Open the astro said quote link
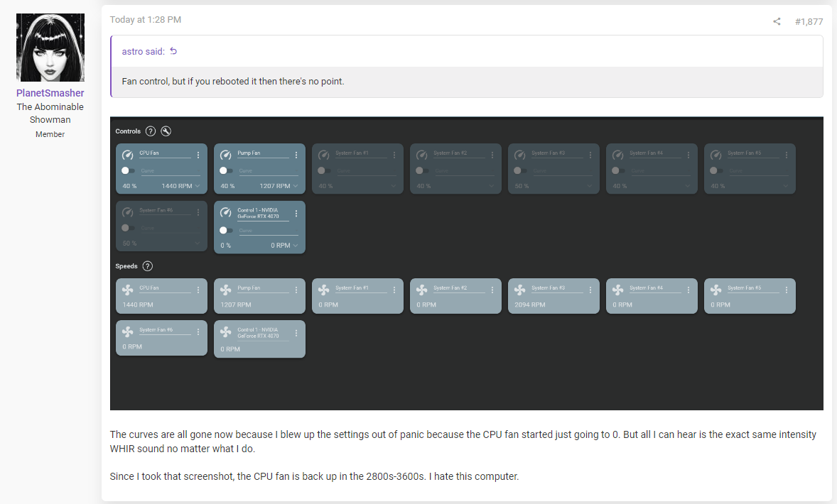This screenshot has width=837, height=504. tap(143, 51)
